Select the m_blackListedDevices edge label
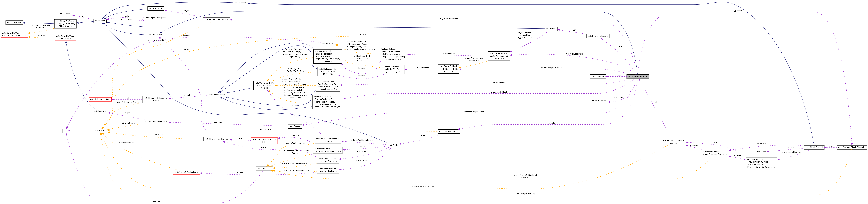The image size is (868, 204). (791, 152)
